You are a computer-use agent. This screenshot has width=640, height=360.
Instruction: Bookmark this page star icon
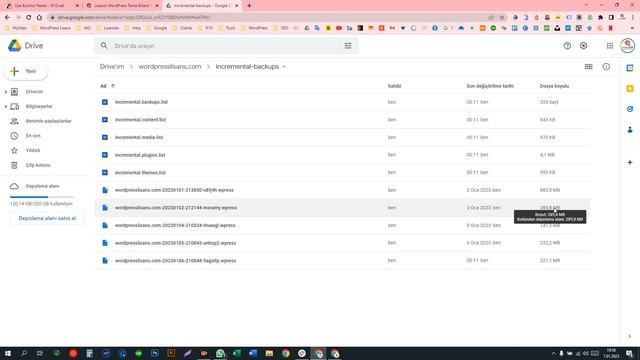coord(502,18)
